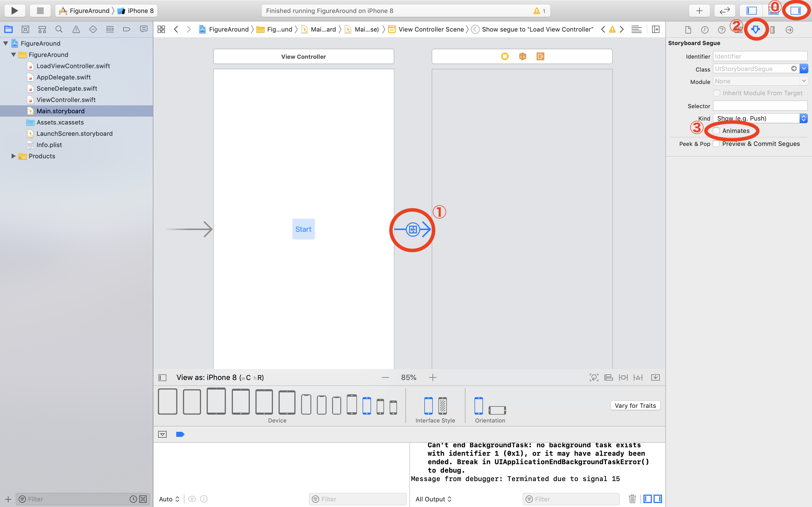The width and height of the screenshot is (812, 507).
Task: Click the Start button on canvas
Action: [x=303, y=229]
